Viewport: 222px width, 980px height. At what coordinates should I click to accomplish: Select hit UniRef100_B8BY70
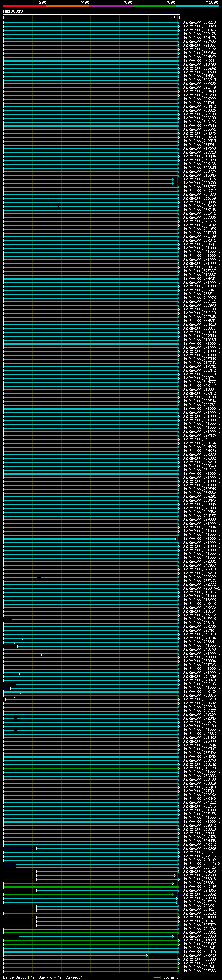(x=199, y=172)
